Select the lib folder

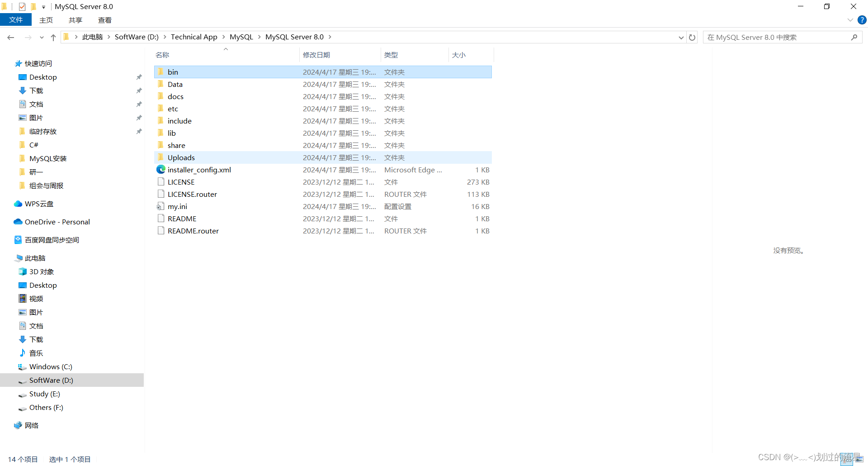point(323,133)
